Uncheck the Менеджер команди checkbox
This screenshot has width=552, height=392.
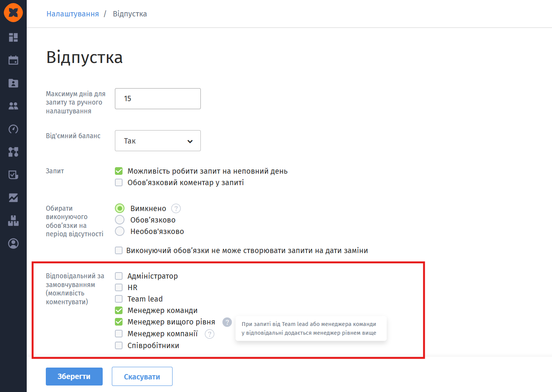119,310
